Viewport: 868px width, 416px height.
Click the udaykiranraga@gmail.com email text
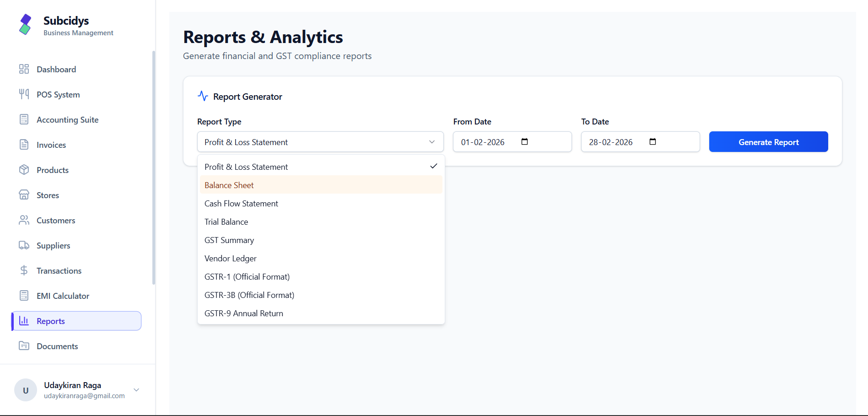click(x=84, y=396)
